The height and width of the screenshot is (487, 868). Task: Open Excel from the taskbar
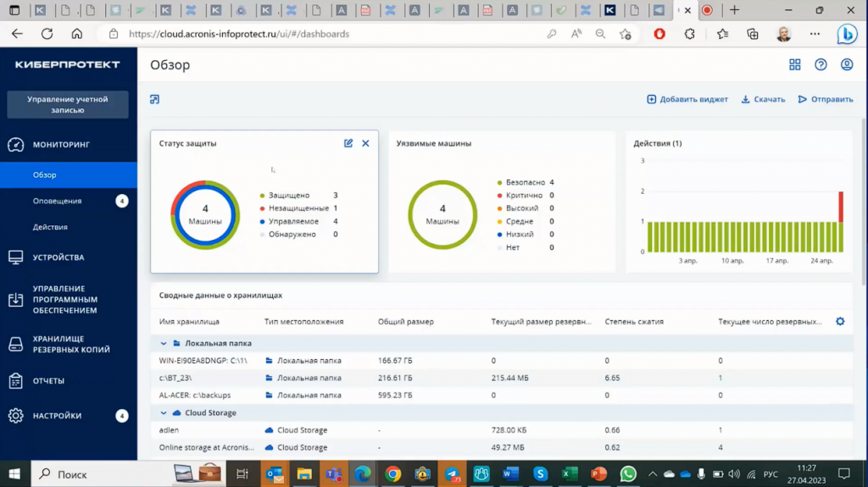[x=569, y=474]
